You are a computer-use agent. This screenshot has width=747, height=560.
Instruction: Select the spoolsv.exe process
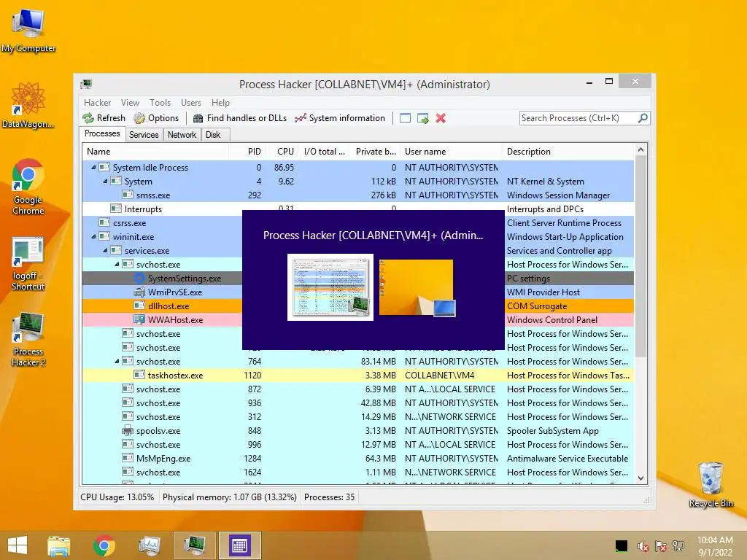(357, 430)
